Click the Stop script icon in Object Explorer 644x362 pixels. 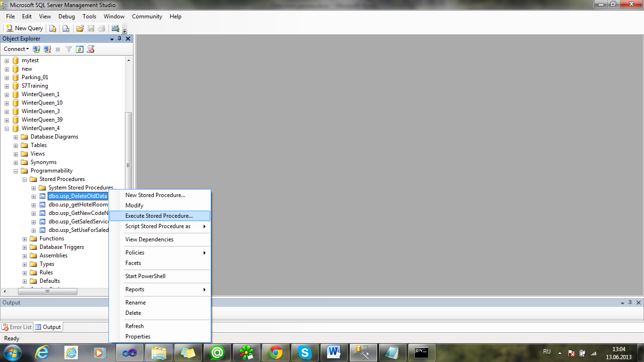[x=91, y=49]
